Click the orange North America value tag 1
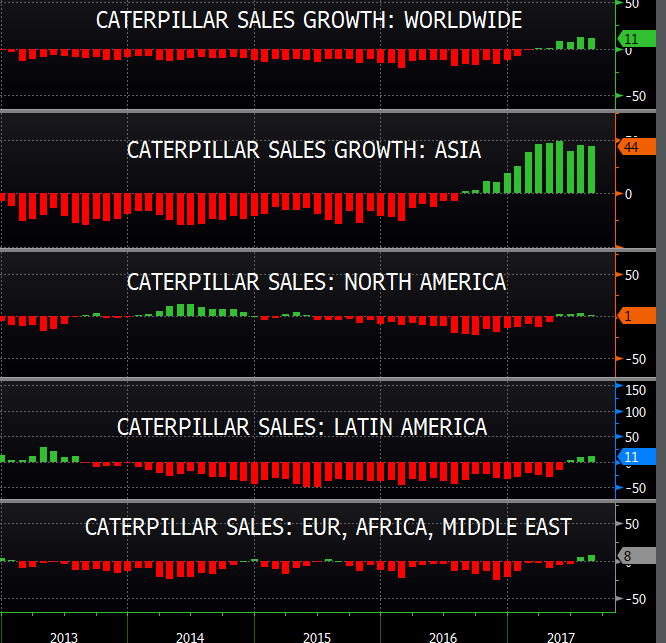This screenshot has width=666, height=643. (637, 316)
